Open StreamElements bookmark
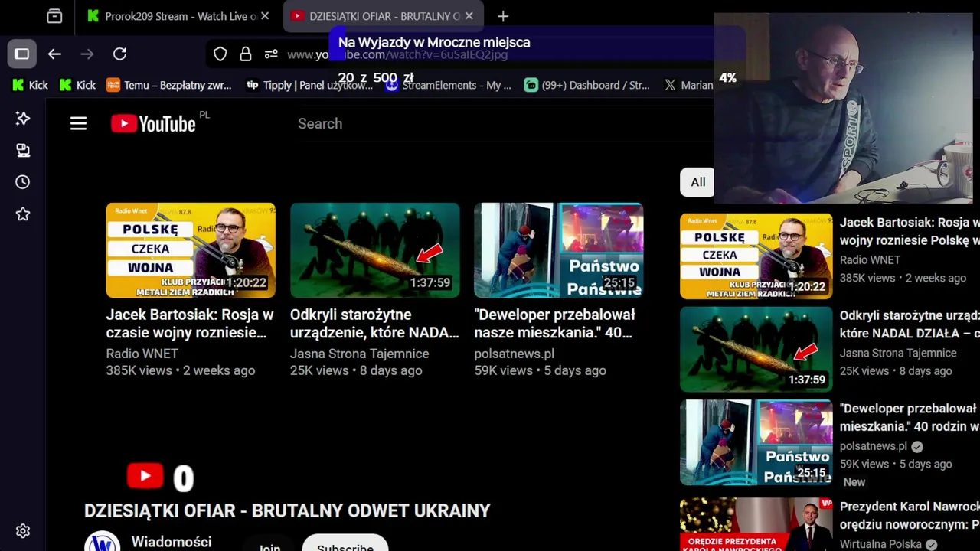This screenshot has width=980, height=551. point(449,85)
